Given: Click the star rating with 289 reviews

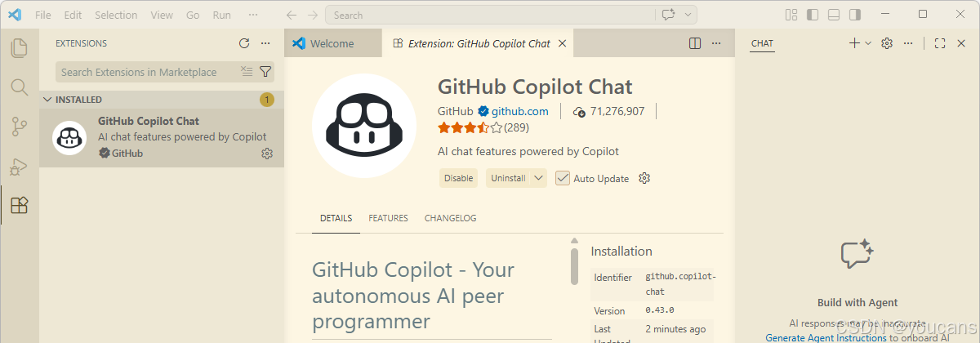Looking at the screenshot, I should click(x=483, y=127).
